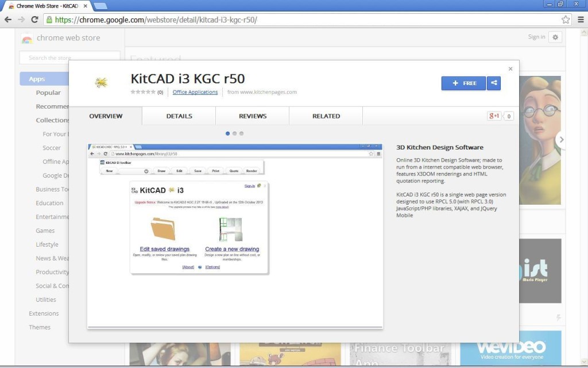Switch to the Details tab

tap(179, 116)
